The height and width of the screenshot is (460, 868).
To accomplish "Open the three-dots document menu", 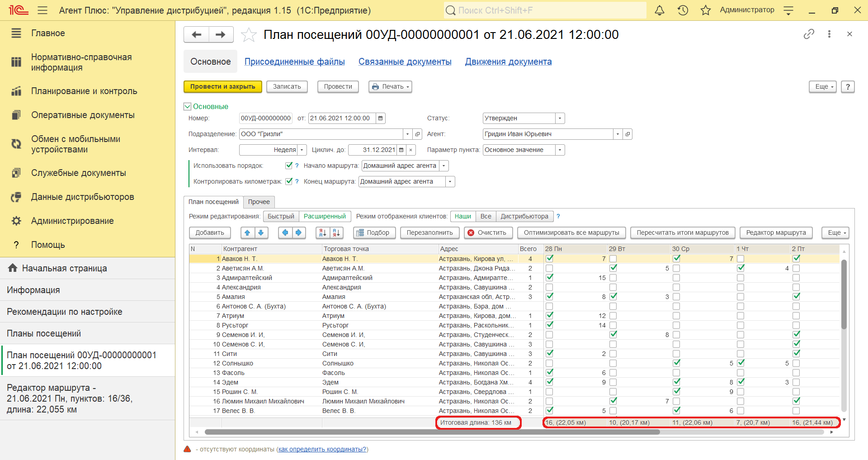I will (829, 34).
